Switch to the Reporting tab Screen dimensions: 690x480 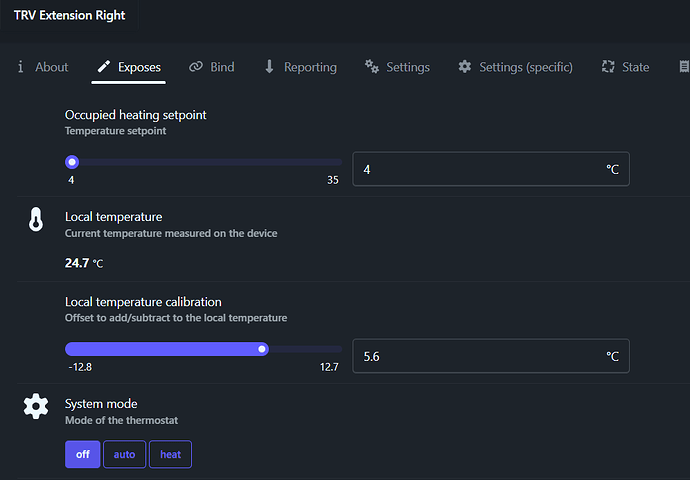(x=310, y=67)
